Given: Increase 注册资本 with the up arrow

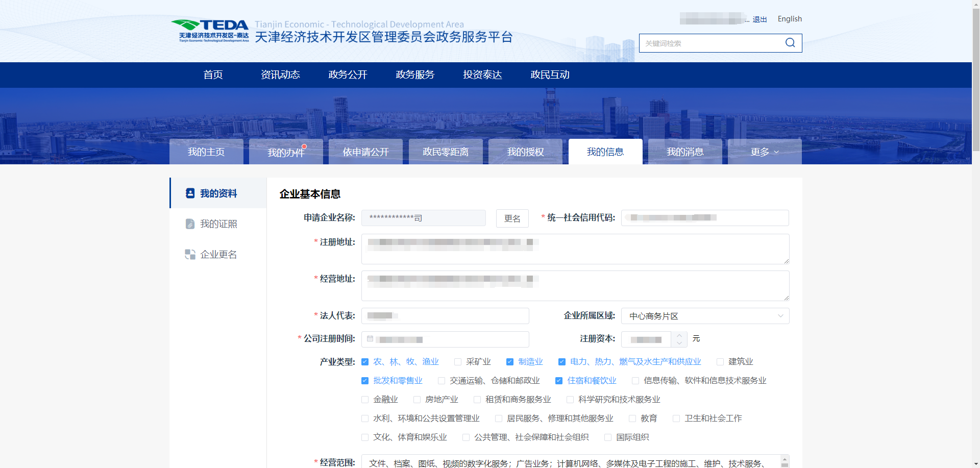Looking at the screenshot, I should (x=679, y=335).
